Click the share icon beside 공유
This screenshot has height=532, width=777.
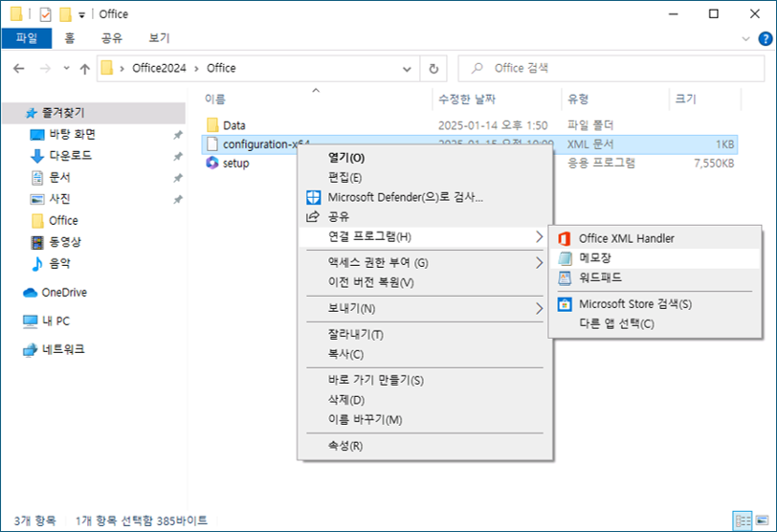313,216
